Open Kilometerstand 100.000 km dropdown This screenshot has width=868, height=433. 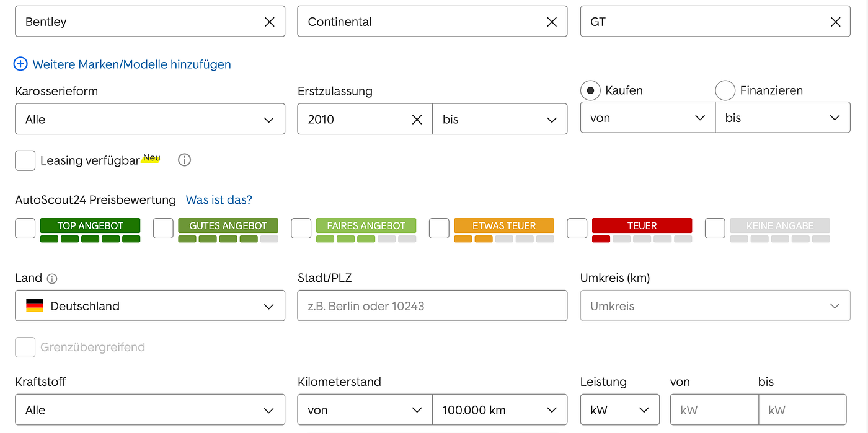coord(500,409)
